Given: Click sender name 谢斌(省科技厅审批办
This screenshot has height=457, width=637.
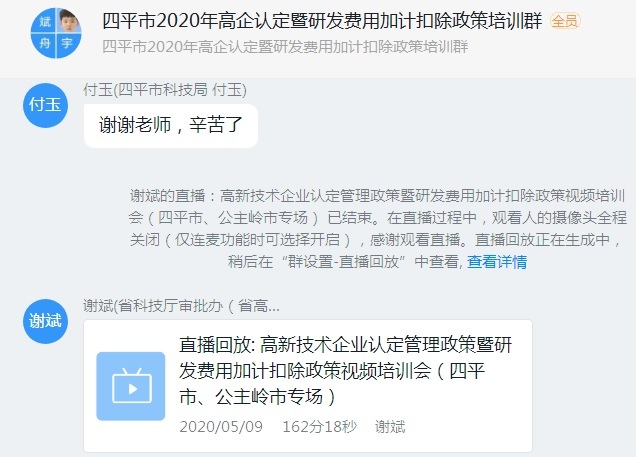Looking at the screenshot, I should point(181,305).
